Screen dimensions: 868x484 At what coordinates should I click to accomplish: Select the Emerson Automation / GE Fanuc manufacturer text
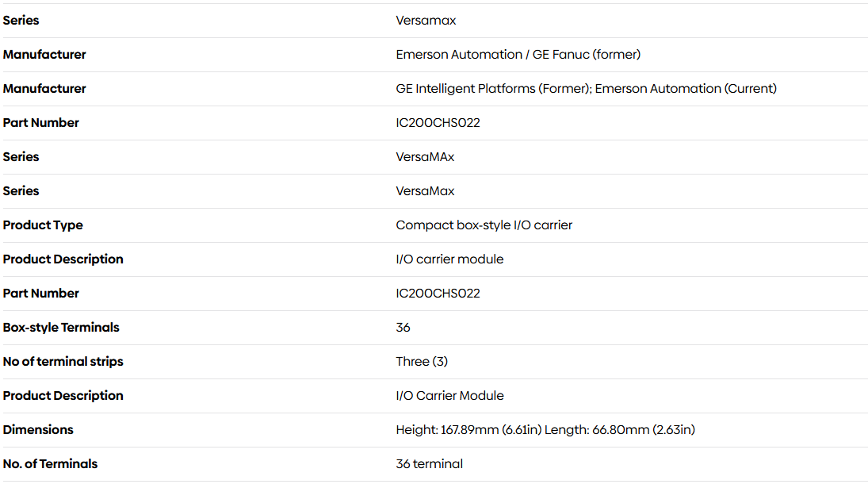pyautogui.click(x=518, y=54)
